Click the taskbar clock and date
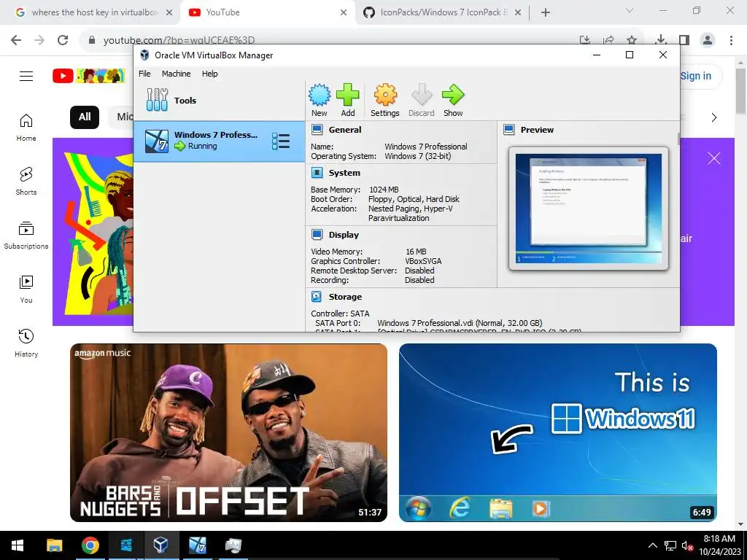The image size is (747, 560). (x=720, y=545)
